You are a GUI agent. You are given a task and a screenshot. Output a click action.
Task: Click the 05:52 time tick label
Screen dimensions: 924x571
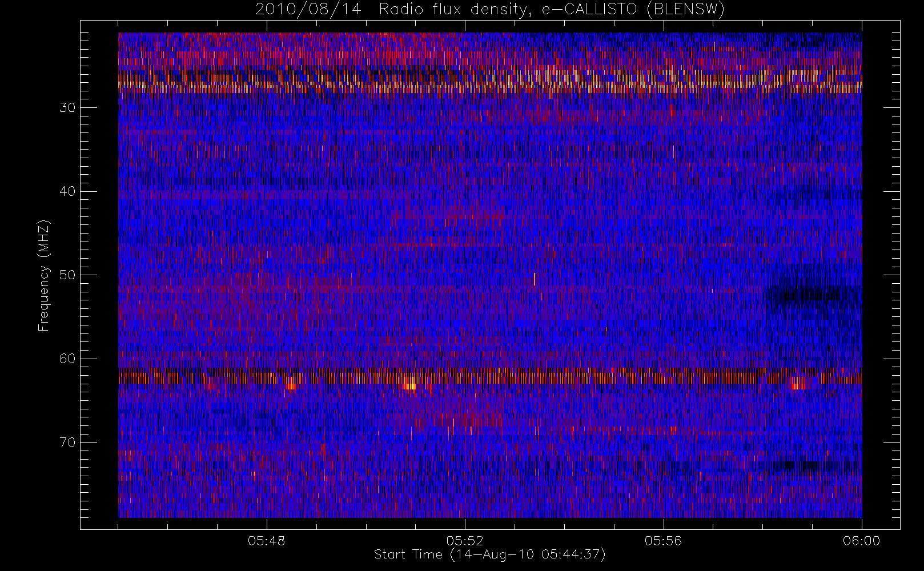[465, 541]
